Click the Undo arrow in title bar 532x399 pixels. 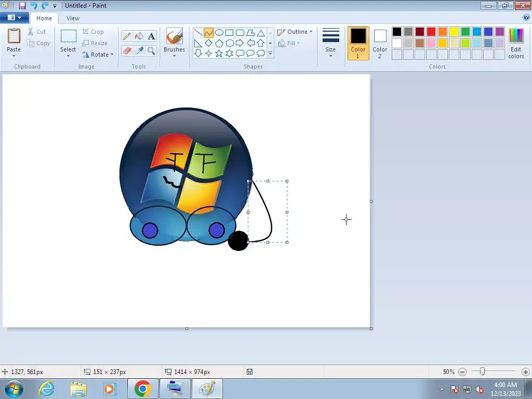click(x=33, y=5)
